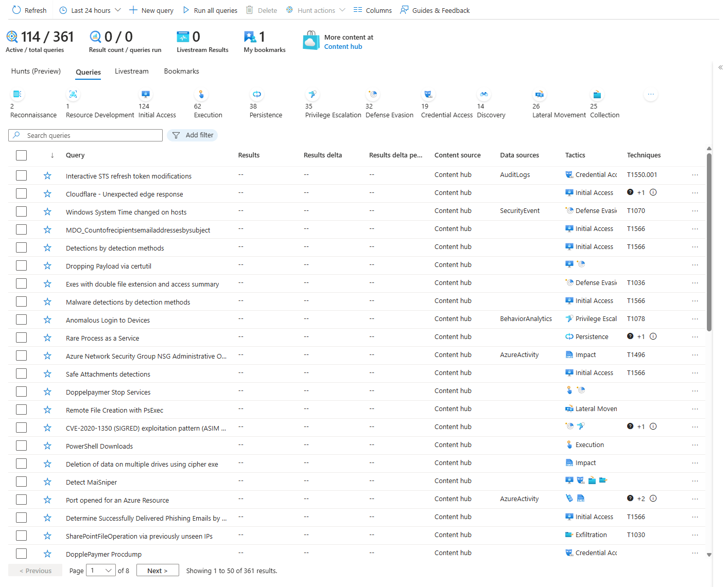728x587 pixels.
Task: Toggle the select-all checkbox in header
Action: tap(21, 155)
